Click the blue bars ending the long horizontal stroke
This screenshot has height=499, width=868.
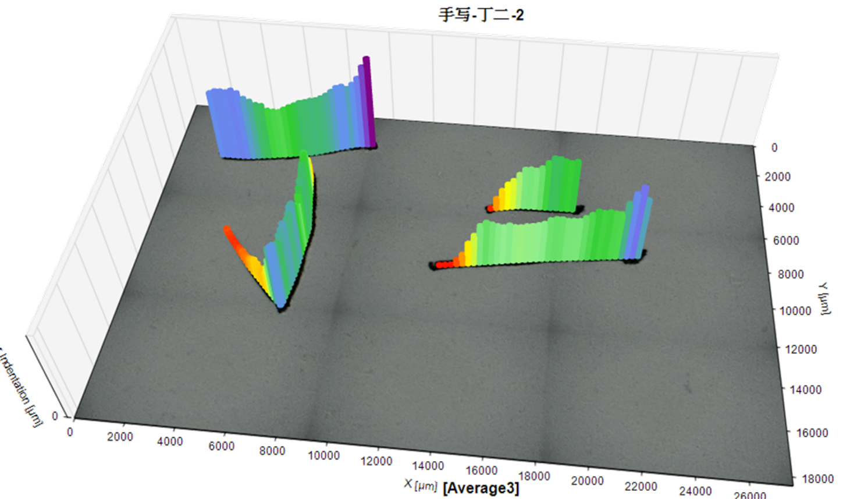[x=638, y=223]
